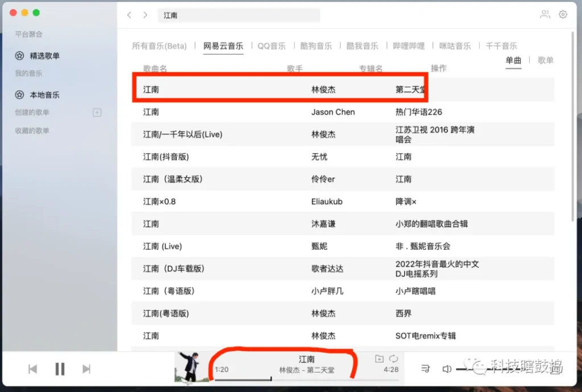Image resolution: width=582 pixels, height=392 pixels.
Task: Play 江南×0.8 by Eliaukub
Action: (x=343, y=201)
